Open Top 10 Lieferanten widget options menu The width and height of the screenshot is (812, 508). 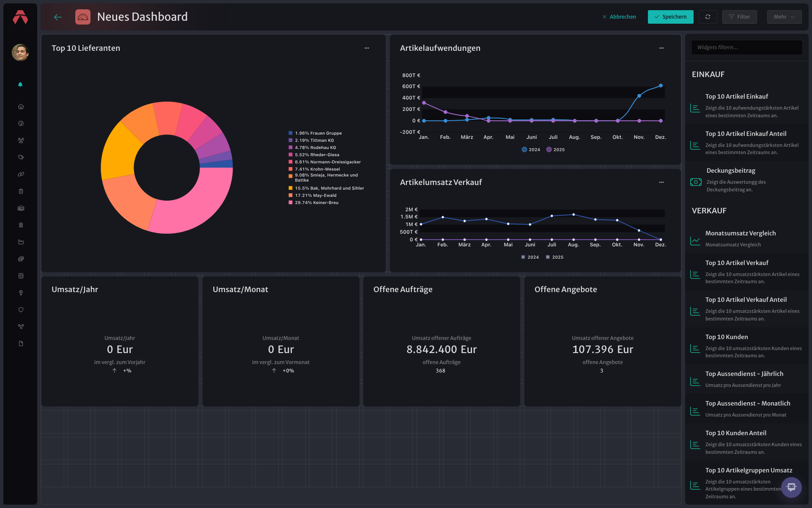[367, 48]
